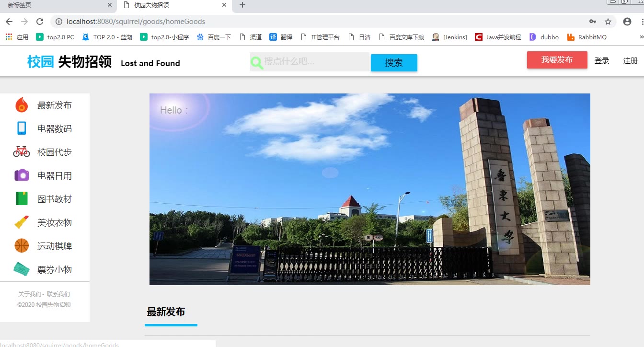Bookmark this page with the star icon
The height and width of the screenshot is (347, 644).
coord(608,22)
